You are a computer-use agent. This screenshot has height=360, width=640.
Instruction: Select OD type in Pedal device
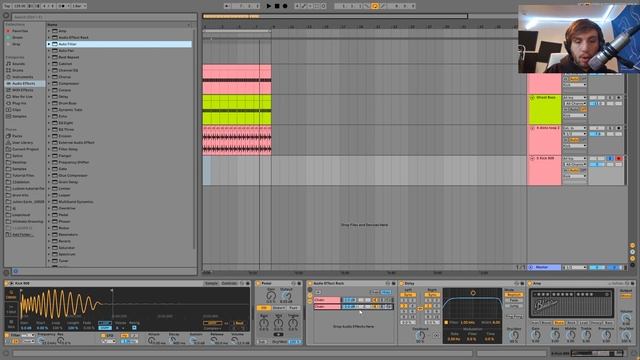coord(264,308)
